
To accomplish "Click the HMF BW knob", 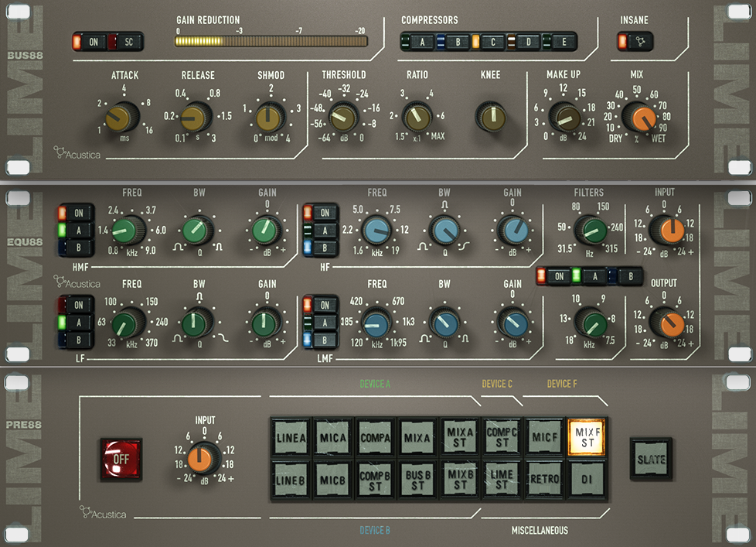I will click(x=198, y=231).
